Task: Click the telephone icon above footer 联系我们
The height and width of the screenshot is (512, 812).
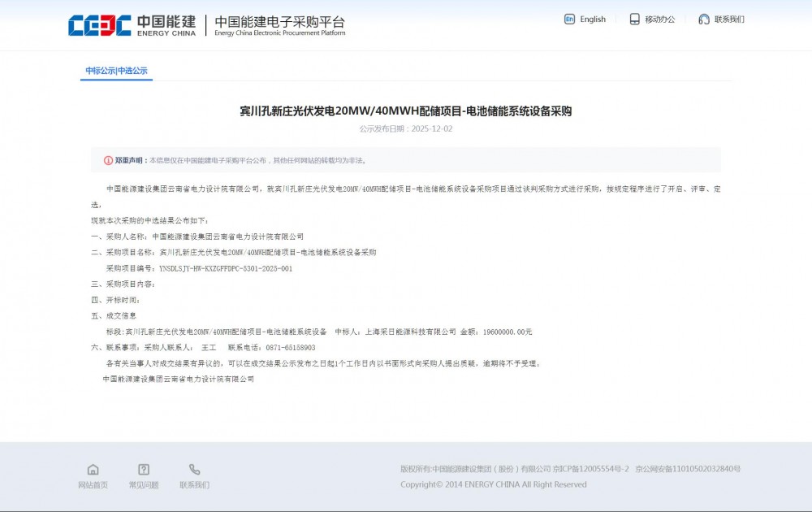Action: pos(195,470)
